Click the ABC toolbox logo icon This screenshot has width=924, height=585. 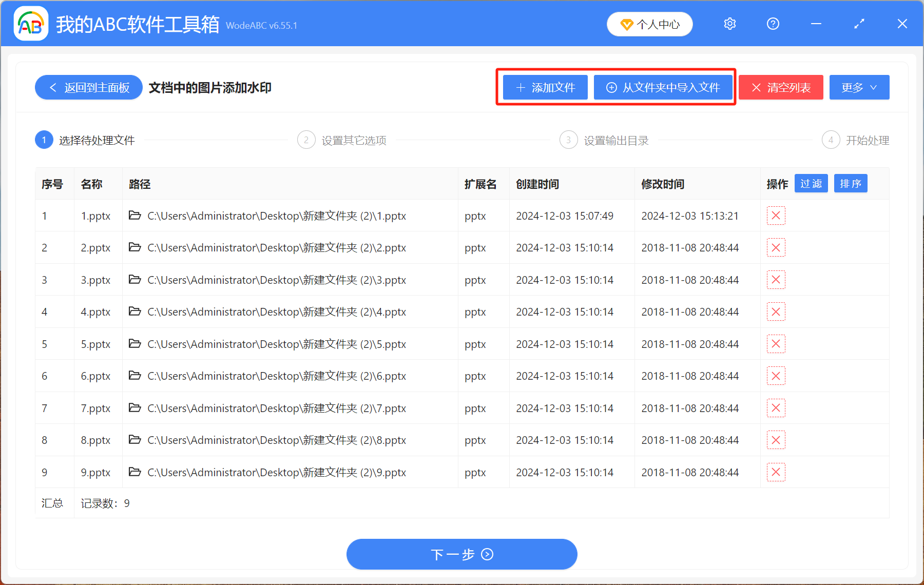[30, 23]
